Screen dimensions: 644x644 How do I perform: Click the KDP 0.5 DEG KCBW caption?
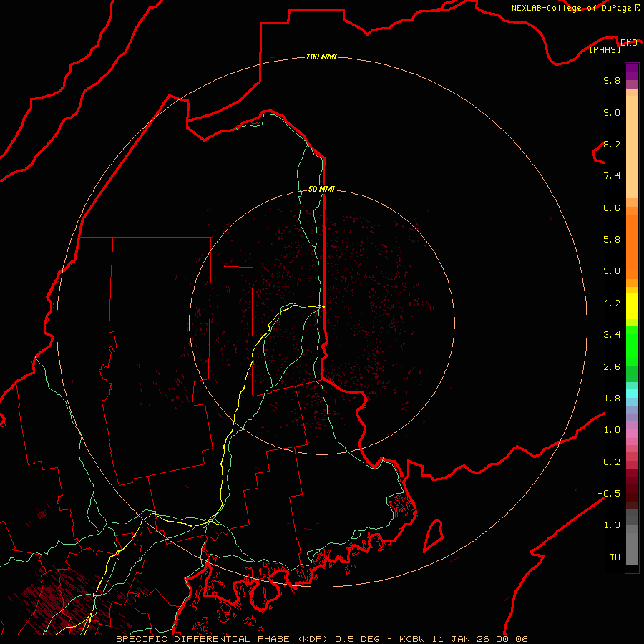point(321,639)
